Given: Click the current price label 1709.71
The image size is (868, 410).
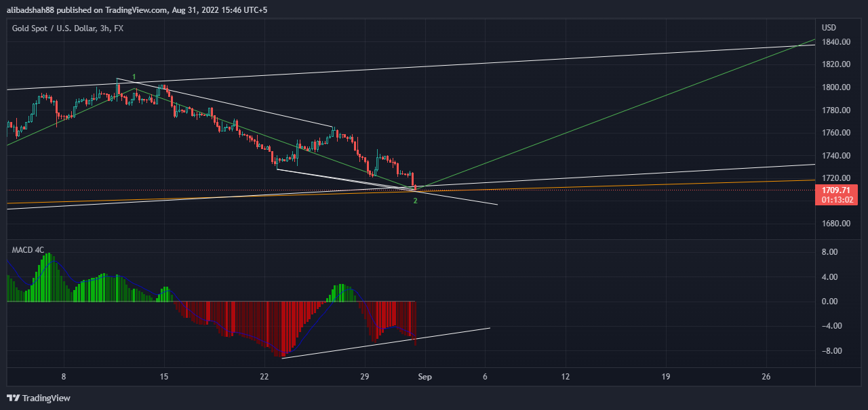Looking at the screenshot, I should click(x=836, y=191).
